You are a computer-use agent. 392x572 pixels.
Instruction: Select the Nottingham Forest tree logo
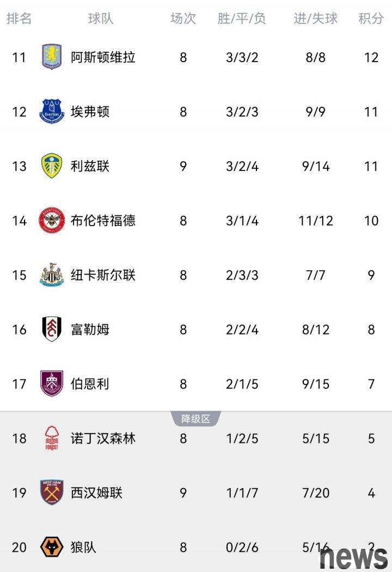pyautogui.click(x=52, y=439)
